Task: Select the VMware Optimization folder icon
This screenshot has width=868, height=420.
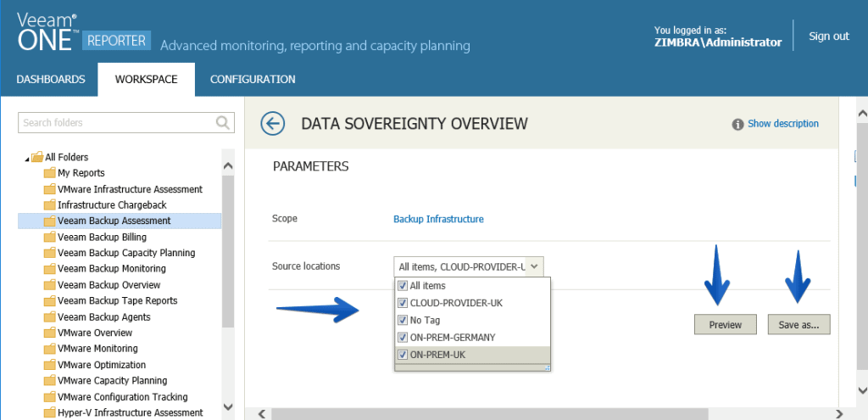Action: (50, 365)
